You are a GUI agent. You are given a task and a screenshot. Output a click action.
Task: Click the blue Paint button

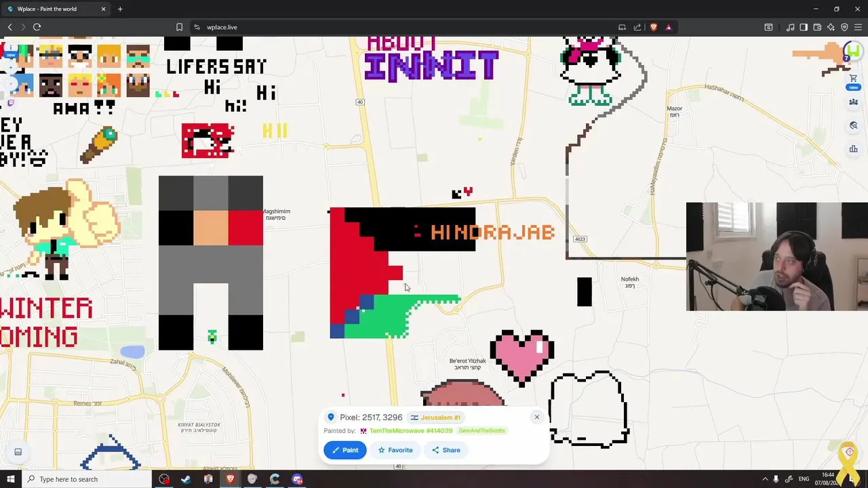point(344,450)
